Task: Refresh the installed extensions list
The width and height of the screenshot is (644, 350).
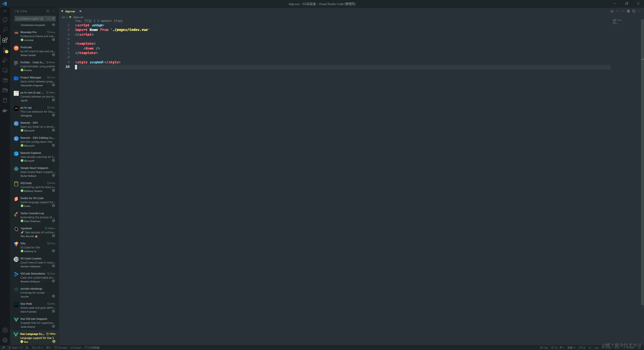Action: tap(48, 11)
